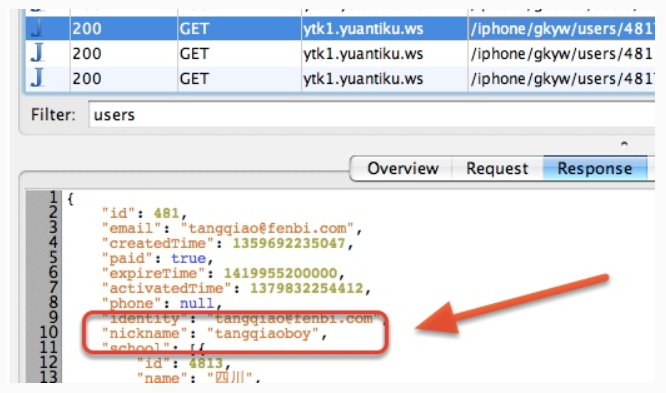Click the "createdTime": 1359692235047 line
Image resolution: width=666 pixels, height=393 pixels.
[x=228, y=243]
